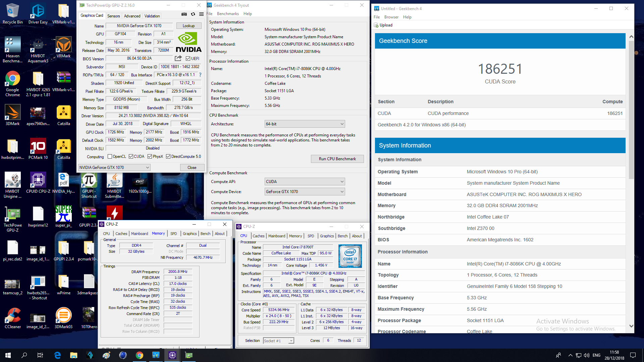Open the Recycle Bin desktop icon
Viewport: 644px width, 362px height.
tap(12, 14)
